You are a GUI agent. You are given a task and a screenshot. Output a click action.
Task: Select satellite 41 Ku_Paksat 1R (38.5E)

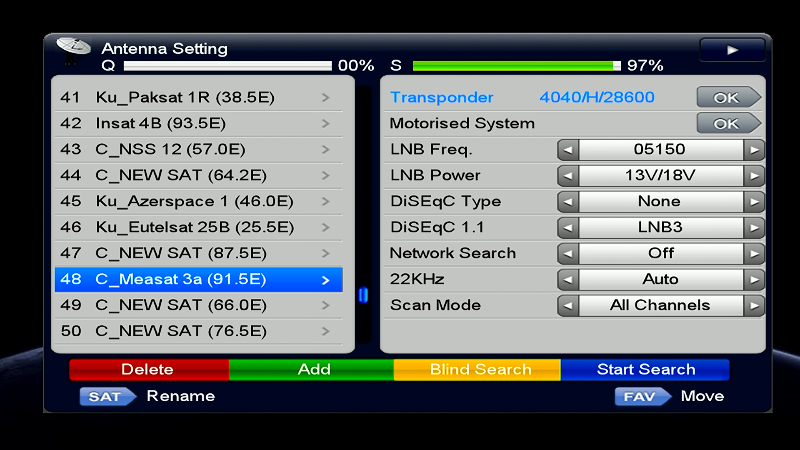[198, 97]
